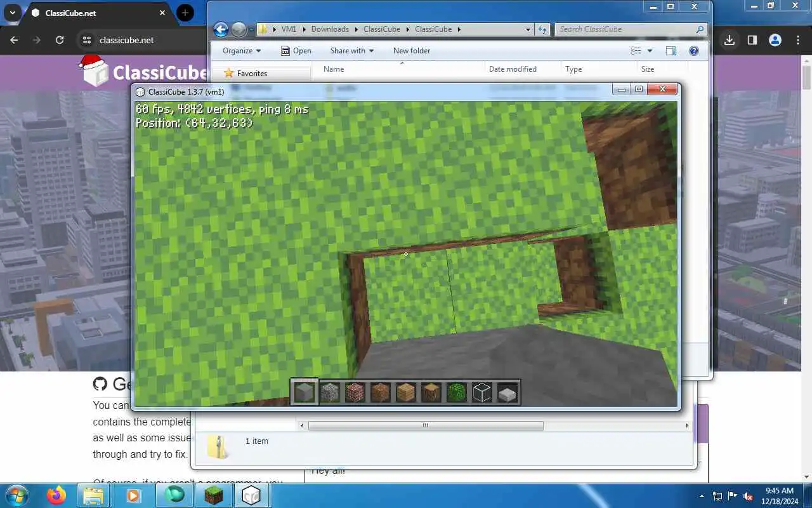Click the Explorer horizontal scrollbar thumb
Image resolution: width=812 pixels, height=508 pixels.
pos(426,425)
